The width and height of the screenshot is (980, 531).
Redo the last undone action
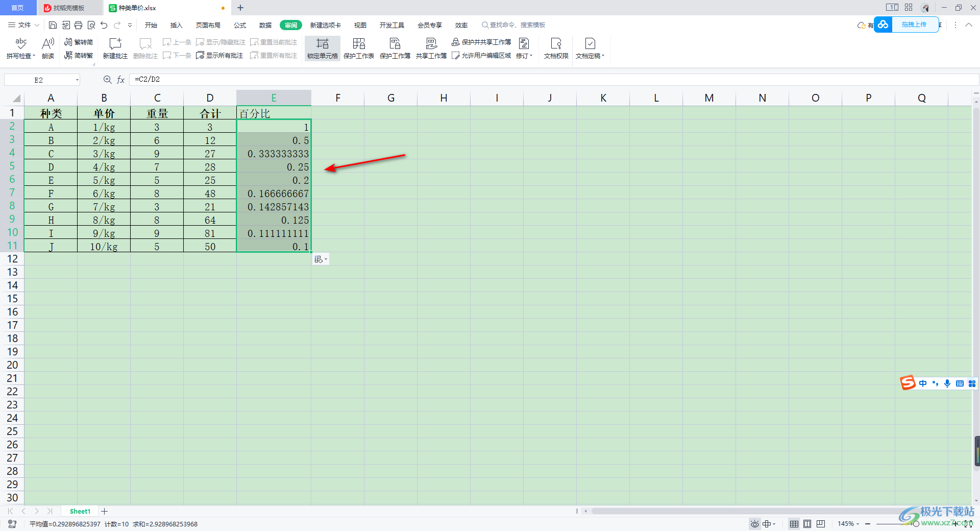117,25
